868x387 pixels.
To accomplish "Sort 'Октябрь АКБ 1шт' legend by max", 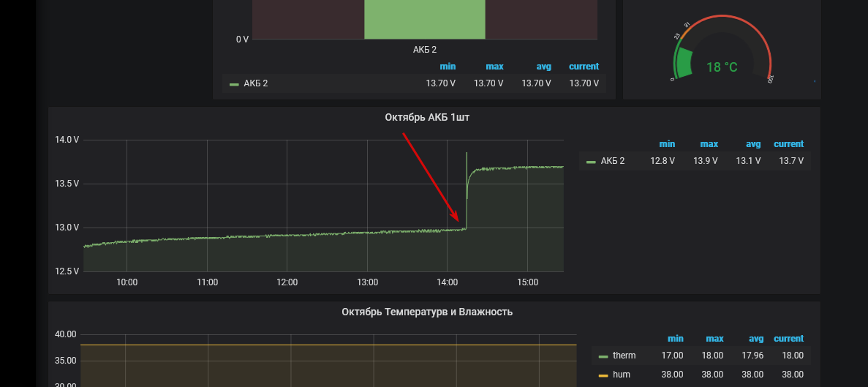I will [709, 144].
